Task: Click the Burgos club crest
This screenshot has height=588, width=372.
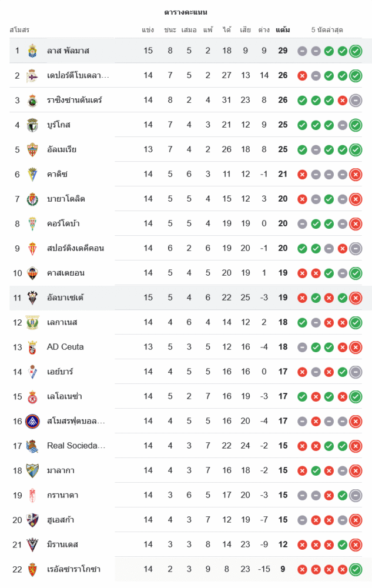Action: pyautogui.click(x=32, y=125)
